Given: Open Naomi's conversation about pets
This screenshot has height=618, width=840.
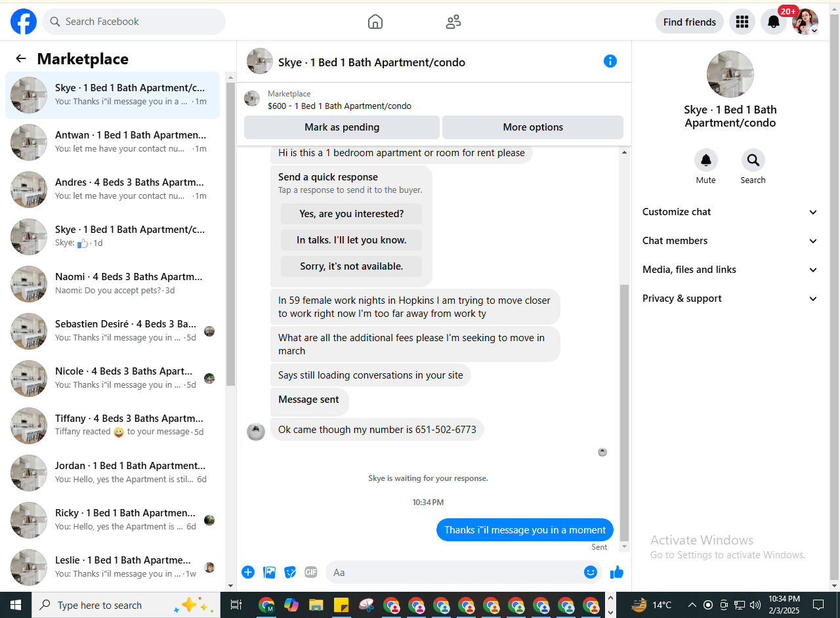Looking at the screenshot, I should click(112, 283).
